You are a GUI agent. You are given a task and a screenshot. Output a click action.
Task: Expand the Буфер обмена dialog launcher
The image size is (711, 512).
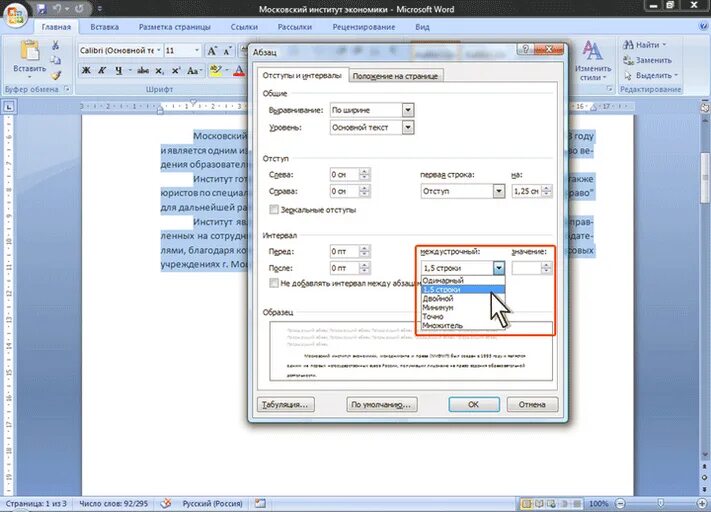(x=67, y=89)
